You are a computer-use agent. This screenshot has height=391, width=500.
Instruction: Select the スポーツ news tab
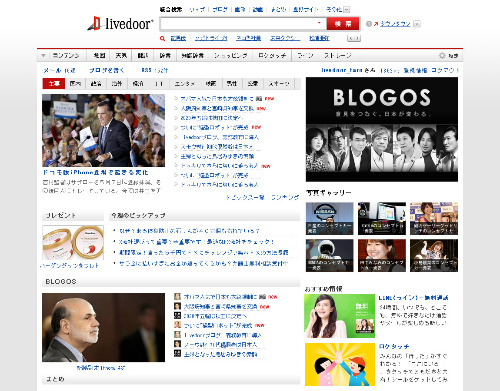coord(279,83)
